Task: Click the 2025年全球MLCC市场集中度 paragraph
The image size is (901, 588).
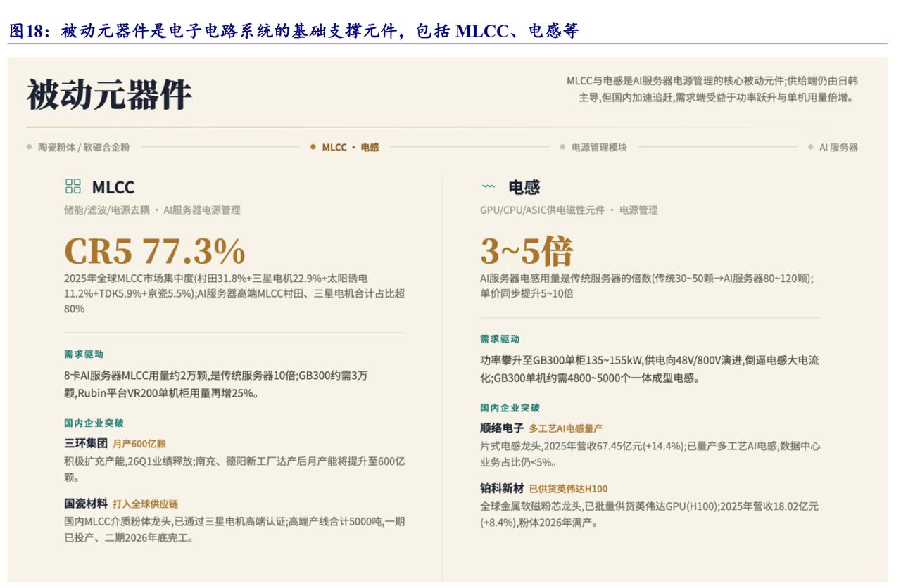Action: 234,293
